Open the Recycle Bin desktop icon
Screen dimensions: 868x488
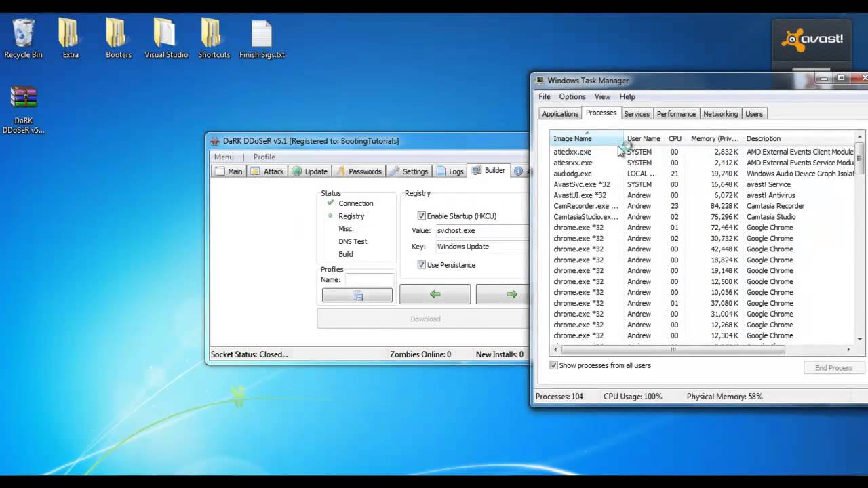tap(23, 38)
